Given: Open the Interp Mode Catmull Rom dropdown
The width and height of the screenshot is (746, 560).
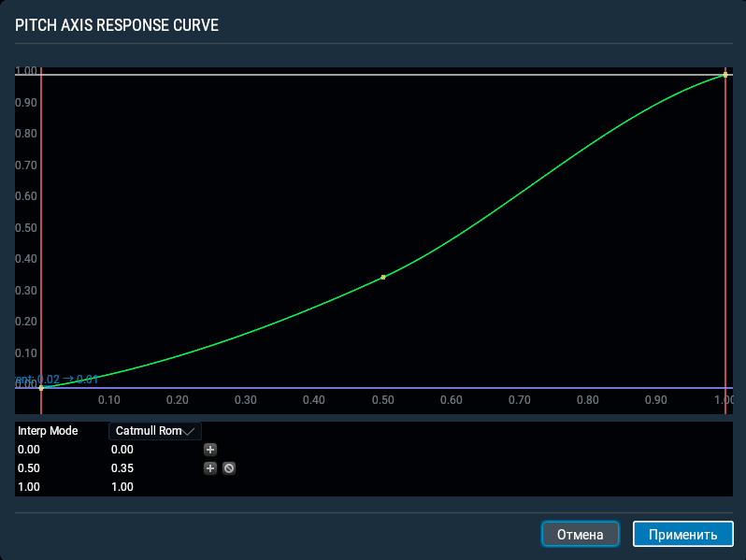Looking at the screenshot, I should (x=155, y=431).
